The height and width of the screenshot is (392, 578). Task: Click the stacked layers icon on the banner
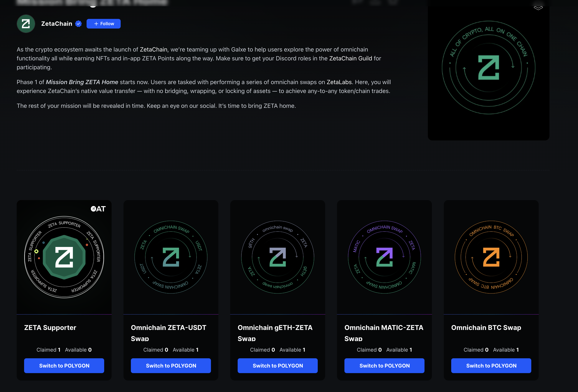(538, 8)
